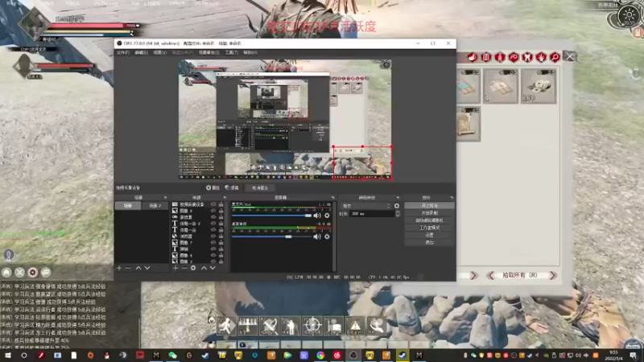Open the scene transition type dropdown
644x362 pixels.
pyautogui.click(x=366, y=206)
